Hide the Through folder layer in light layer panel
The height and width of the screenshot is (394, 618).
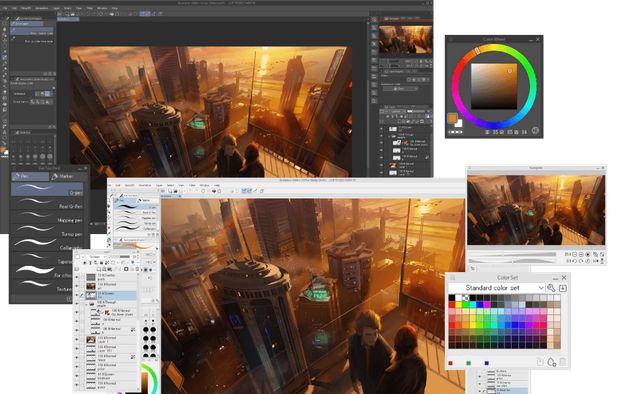tap(77, 304)
